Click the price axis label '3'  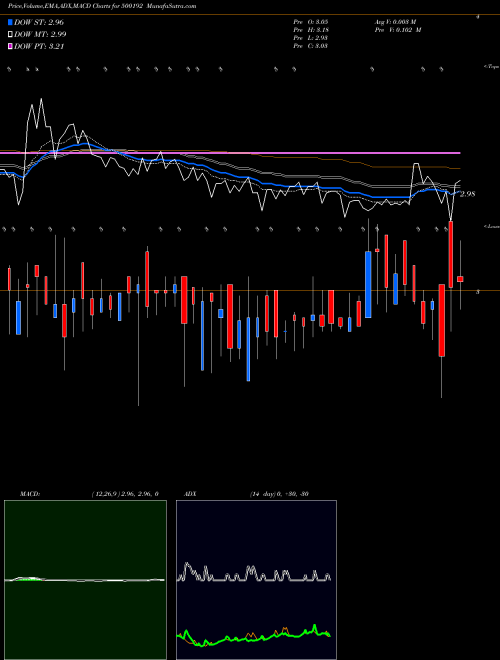477,291
